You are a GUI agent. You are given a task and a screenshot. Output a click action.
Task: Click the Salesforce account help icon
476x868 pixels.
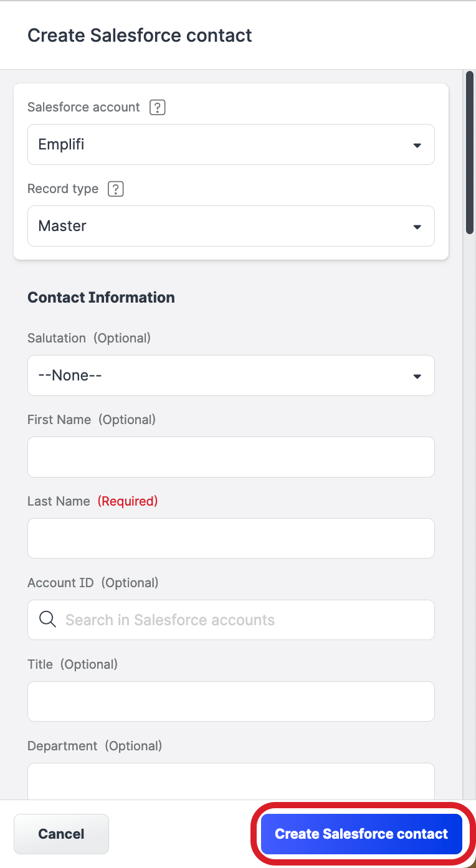pos(158,108)
